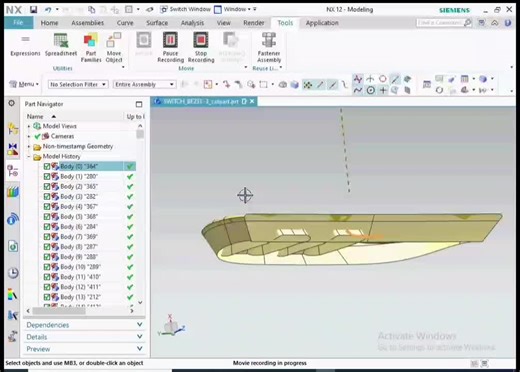
Task: Expand the Model Views tree node
Action: point(29,126)
